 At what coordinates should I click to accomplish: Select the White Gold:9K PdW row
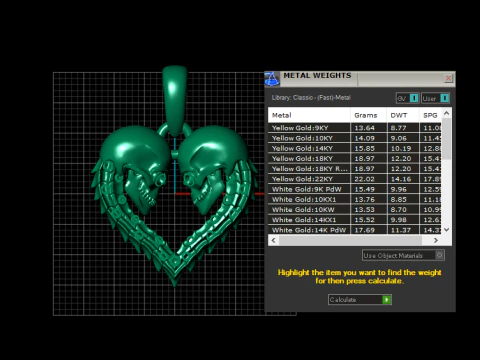(355, 189)
